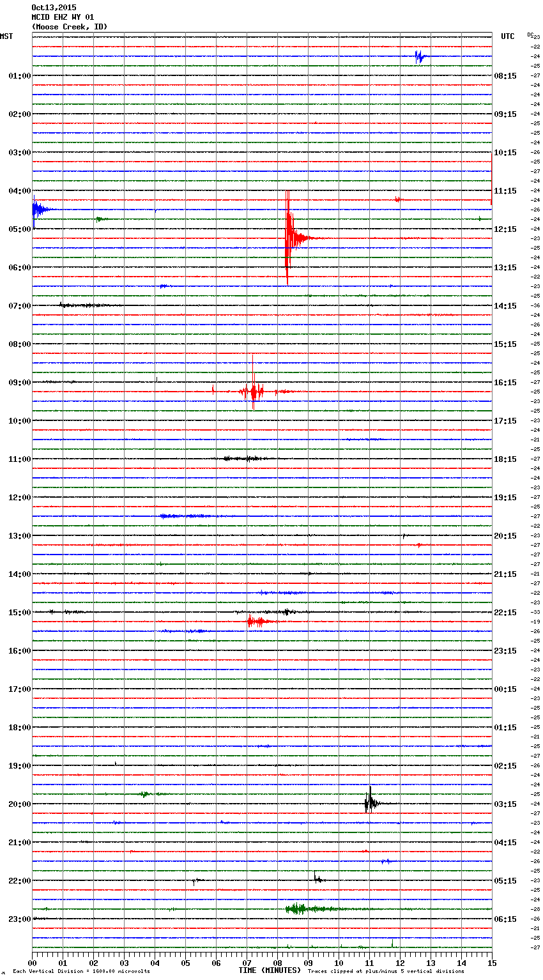The width and height of the screenshot is (543, 980).
Task: Click the 20:15 UTC time label
Action: [505, 536]
